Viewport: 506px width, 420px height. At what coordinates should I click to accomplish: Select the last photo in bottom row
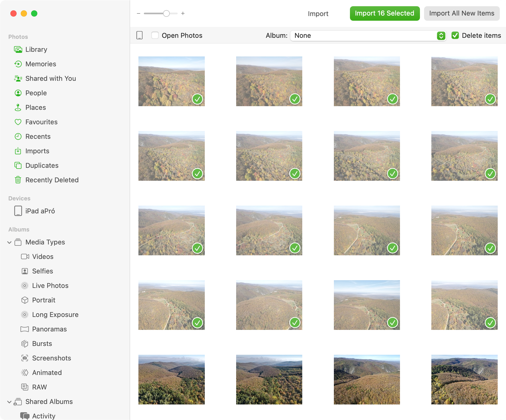[x=465, y=380]
